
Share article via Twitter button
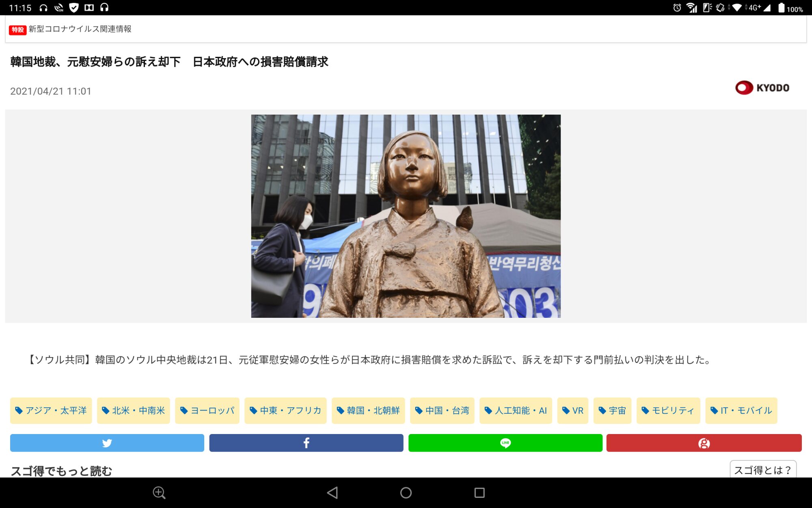107,443
